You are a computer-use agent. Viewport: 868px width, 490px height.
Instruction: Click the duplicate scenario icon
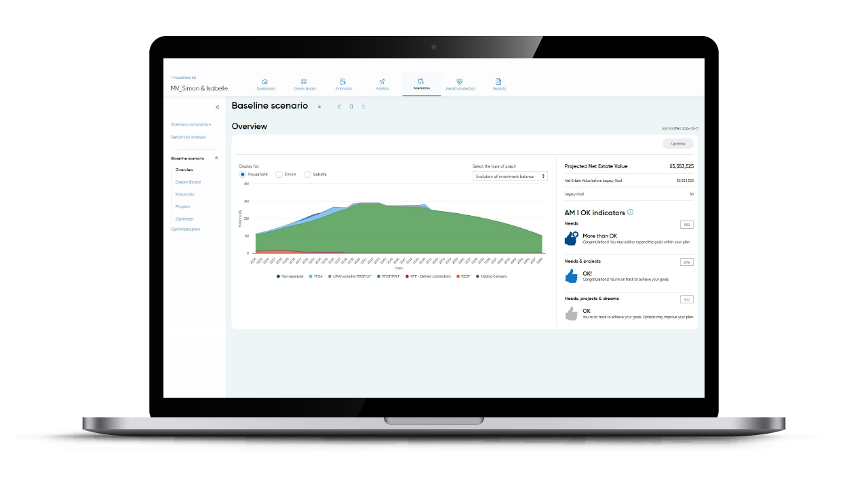point(351,107)
